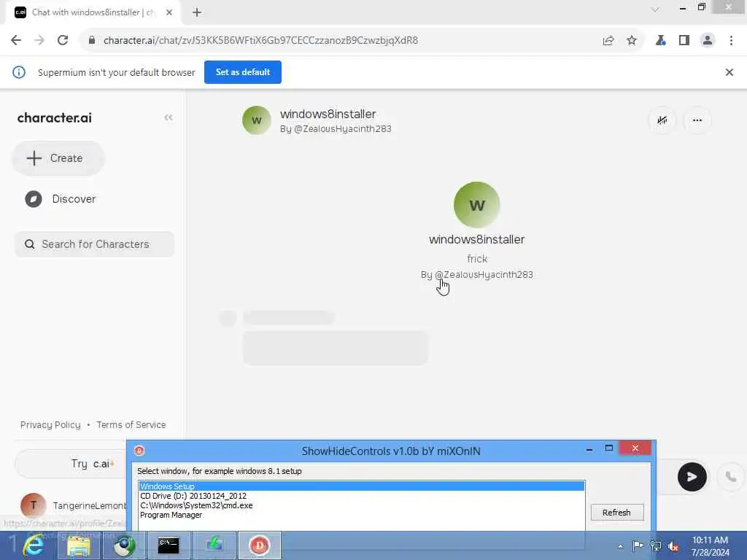Create a new character
This screenshot has width=747, height=560.
(x=58, y=158)
